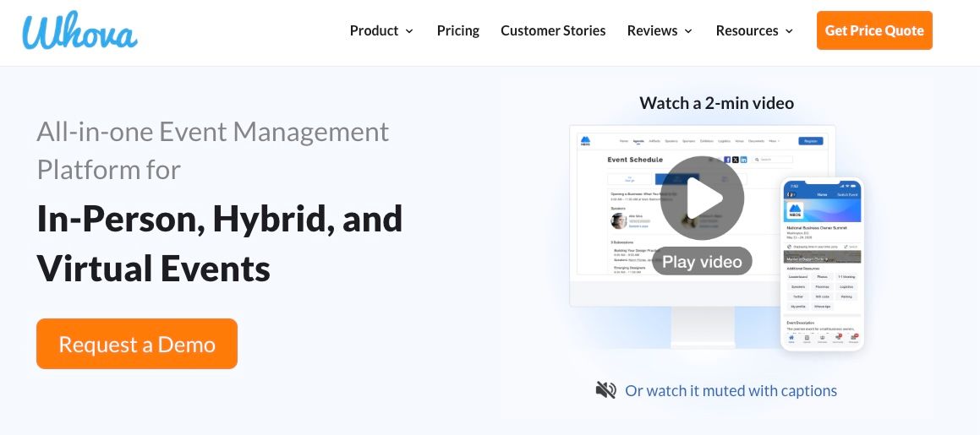Expand the Reviews dropdown chevron

[x=688, y=31]
